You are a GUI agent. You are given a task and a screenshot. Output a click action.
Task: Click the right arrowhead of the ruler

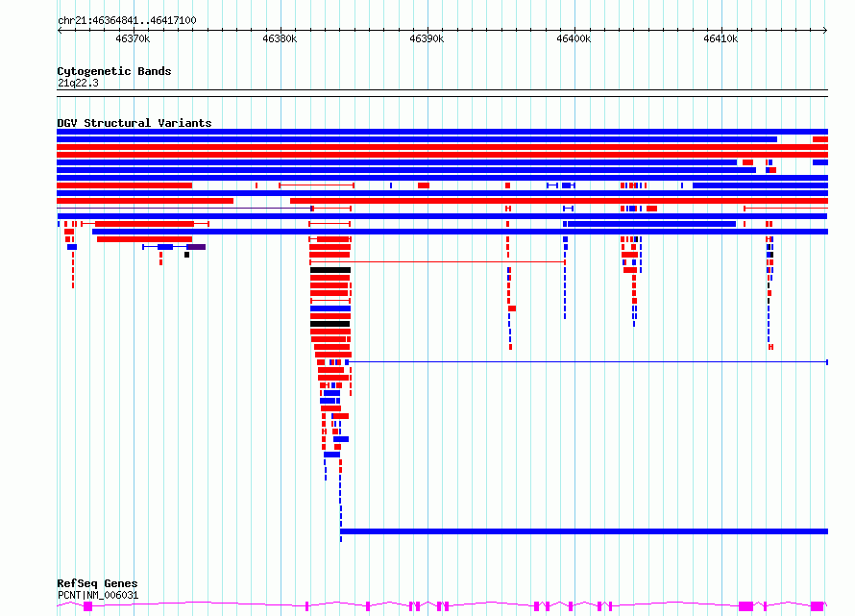(x=825, y=31)
